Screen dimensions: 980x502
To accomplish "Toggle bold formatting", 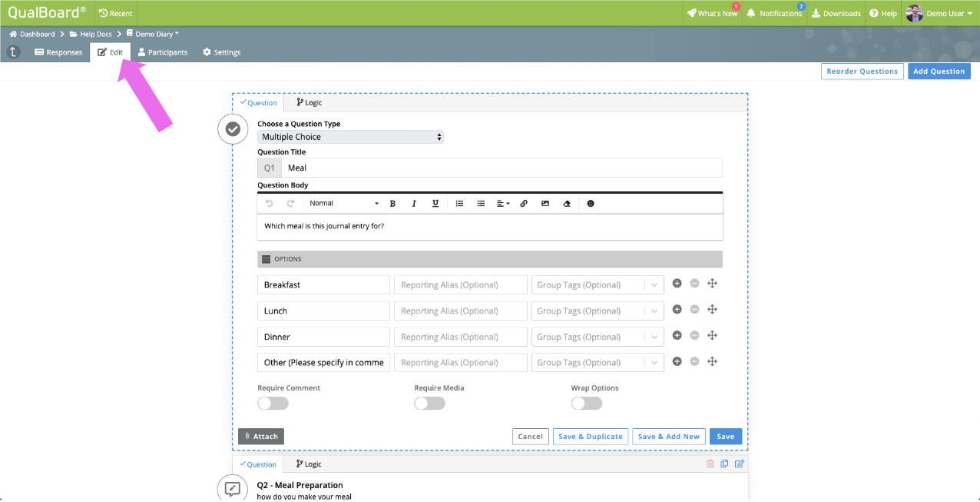I will click(x=392, y=204).
